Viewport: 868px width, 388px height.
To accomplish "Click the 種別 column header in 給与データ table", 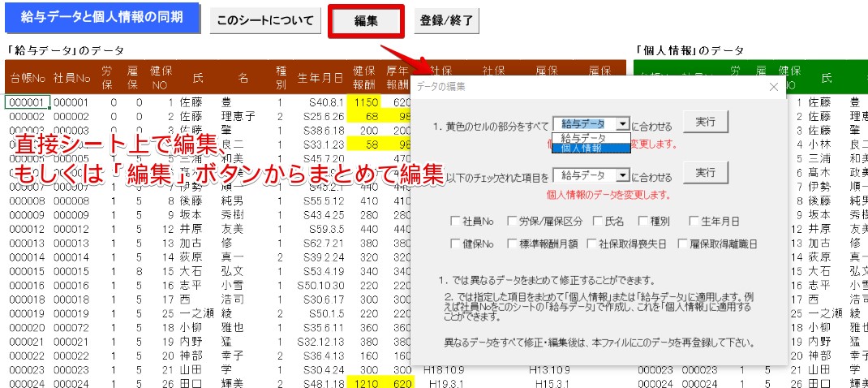I will coord(281,78).
